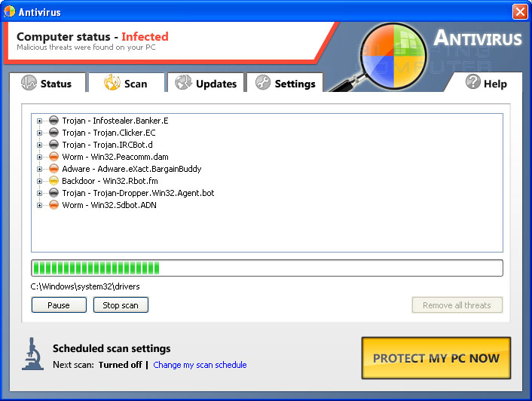The height and width of the screenshot is (401, 532).
Task: Click the gray icon beside Trojan-Dropper.Win32.Agent.bot
Action: coord(54,193)
